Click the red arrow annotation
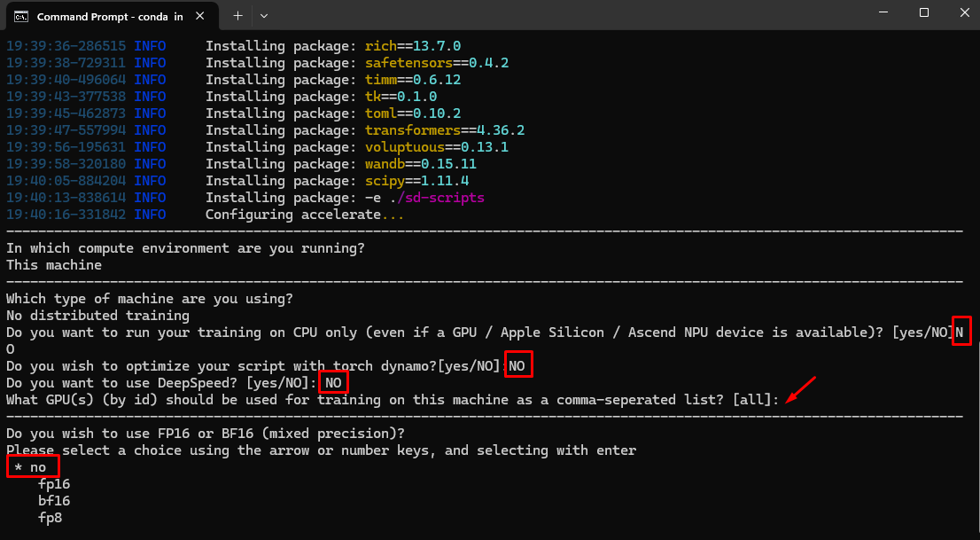Image resolution: width=980 pixels, height=540 pixels. click(799, 389)
